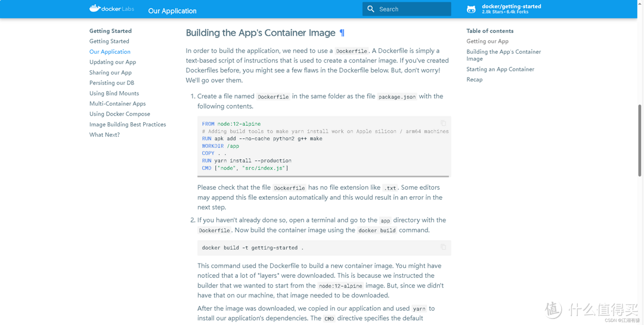The height and width of the screenshot is (325, 644).
Task: Jump to Getting our App section
Action: (x=487, y=41)
